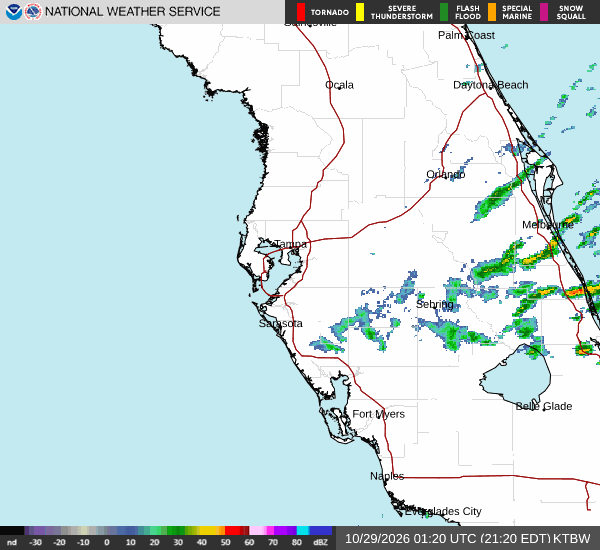Viewport: 600px width, 550px height.
Task: Click the 10 value on the dBZ scale
Action: pyautogui.click(x=130, y=542)
